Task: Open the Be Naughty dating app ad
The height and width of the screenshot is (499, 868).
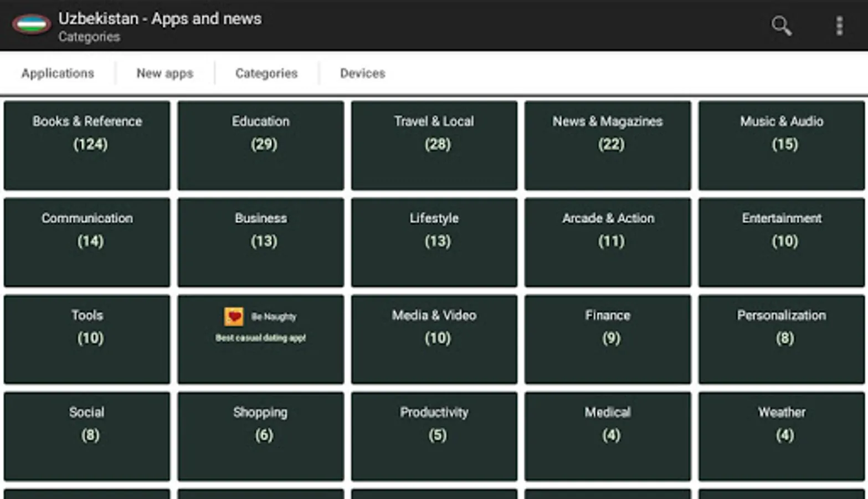Action: pyautogui.click(x=260, y=339)
